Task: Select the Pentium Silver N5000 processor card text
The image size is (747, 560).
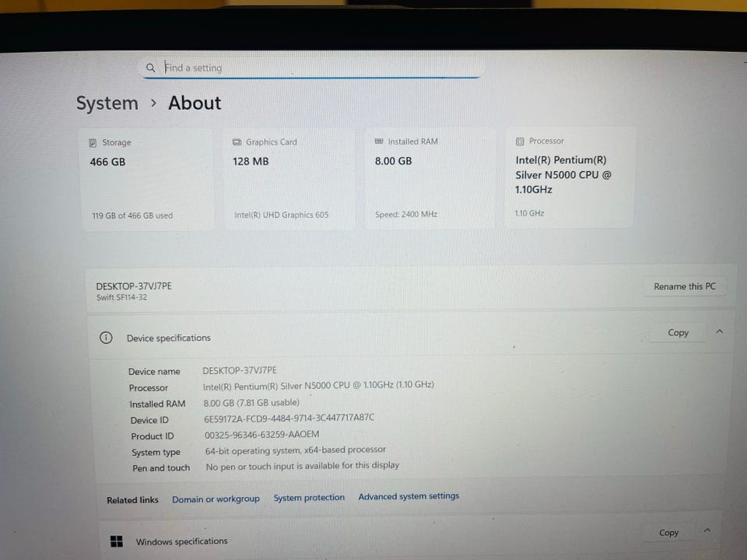Action: tap(563, 175)
